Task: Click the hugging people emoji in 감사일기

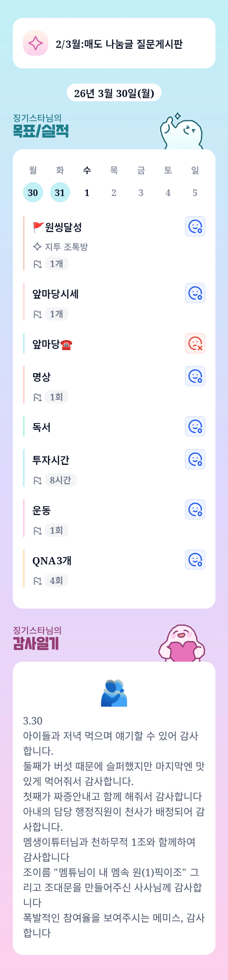Action: tap(114, 693)
